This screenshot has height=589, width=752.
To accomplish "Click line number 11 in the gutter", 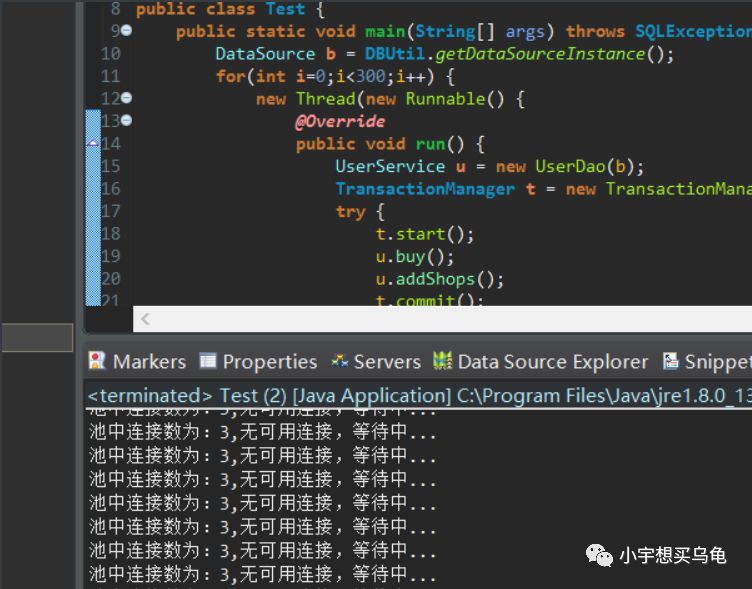I will [x=110, y=76].
